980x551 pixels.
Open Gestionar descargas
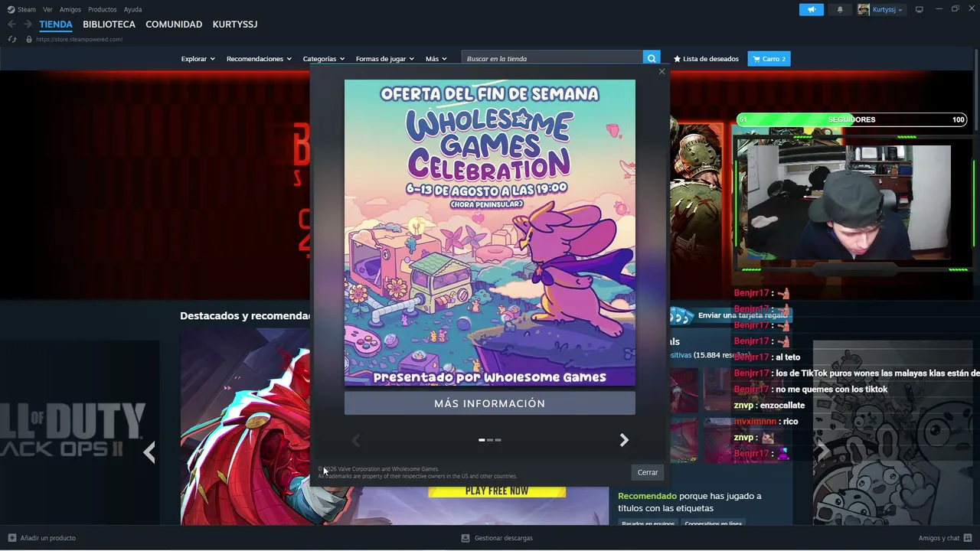point(497,538)
